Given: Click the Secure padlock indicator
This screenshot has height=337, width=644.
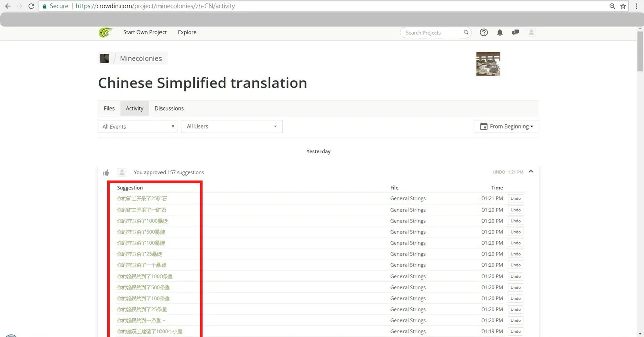Looking at the screenshot, I should [44, 6].
